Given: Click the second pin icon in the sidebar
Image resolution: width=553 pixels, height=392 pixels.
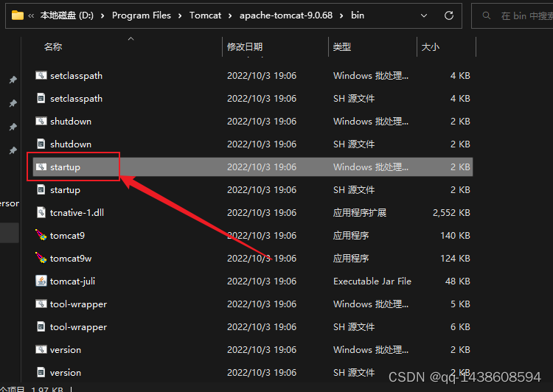Looking at the screenshot, I should (13, 103).
